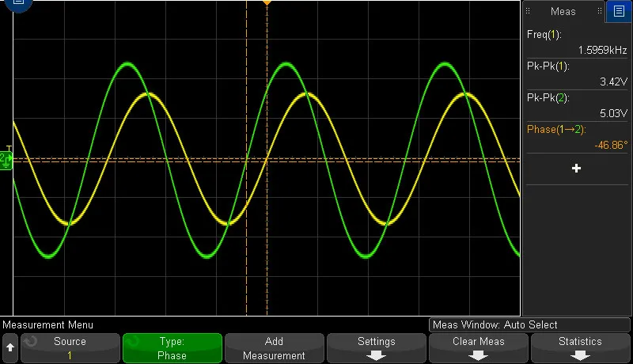This screenshot has width=633, height=364.
Task: Select the Pk-Pk(1) measurement label
Action: pyautogui.click(x=548, y=66)
